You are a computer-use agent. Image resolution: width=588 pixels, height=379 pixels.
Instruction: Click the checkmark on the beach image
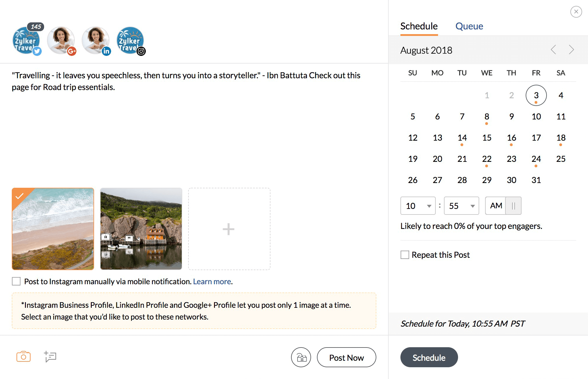[x=19, y=196]
